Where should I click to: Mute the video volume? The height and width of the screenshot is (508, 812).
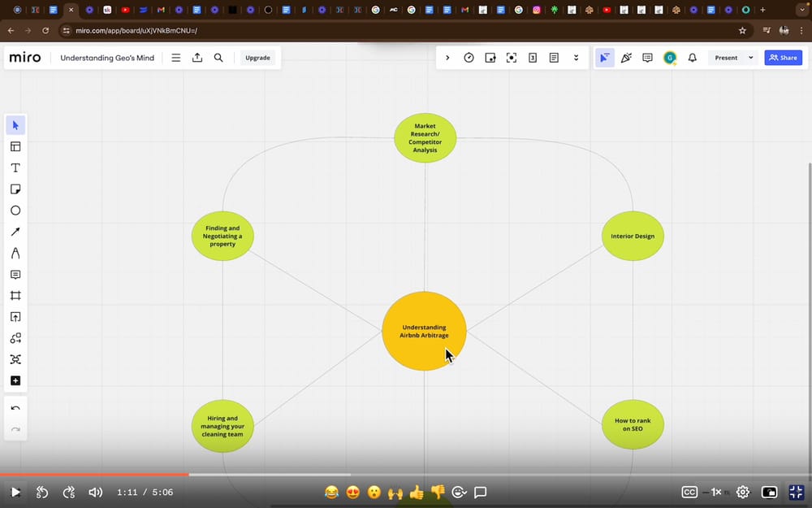pyautogui.click(x=95, y=493)
